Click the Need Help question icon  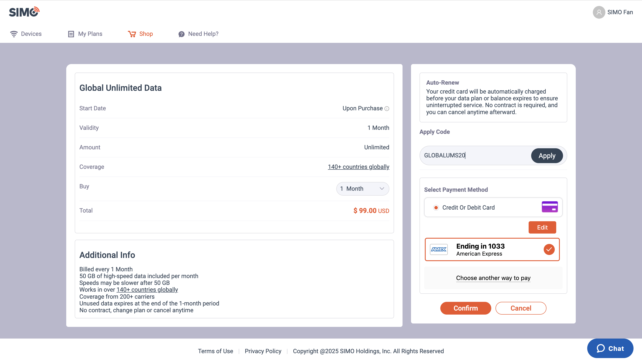[x=181, y=34]
